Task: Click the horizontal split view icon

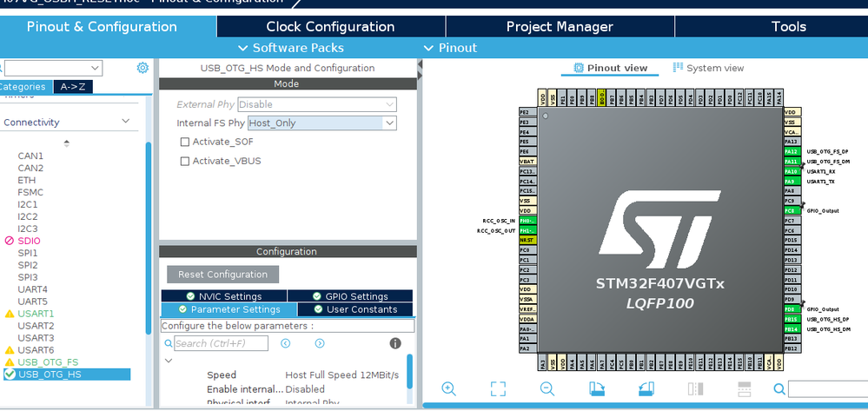Action: pos(745,389)
